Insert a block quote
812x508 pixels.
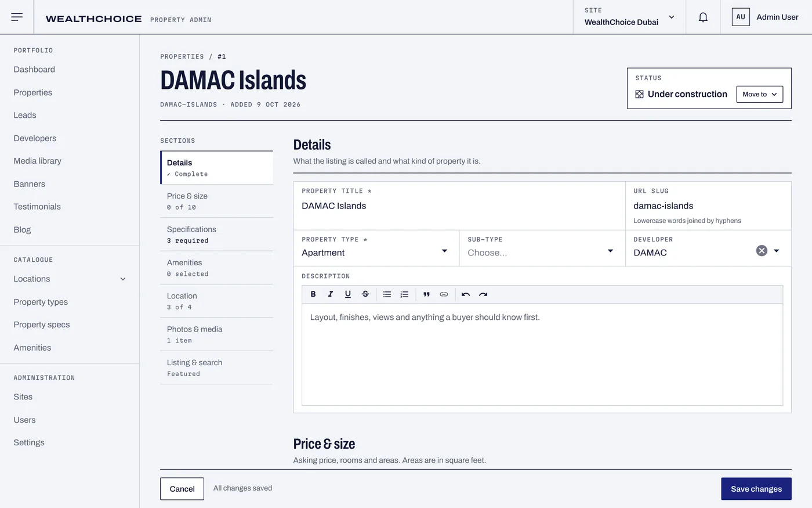(x=426, y=294)
